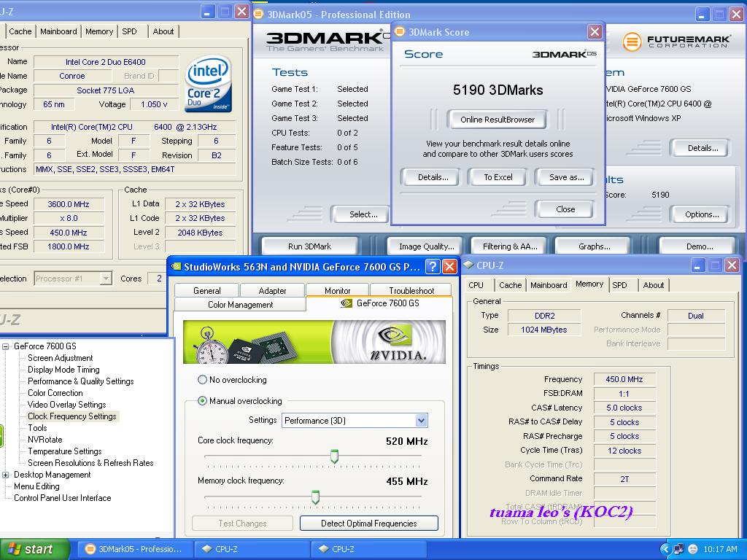The height and width of the screenshot is (560, 747).
Task: Collapse the GeForce 7600 GS tree node
Action: point(5,346)
